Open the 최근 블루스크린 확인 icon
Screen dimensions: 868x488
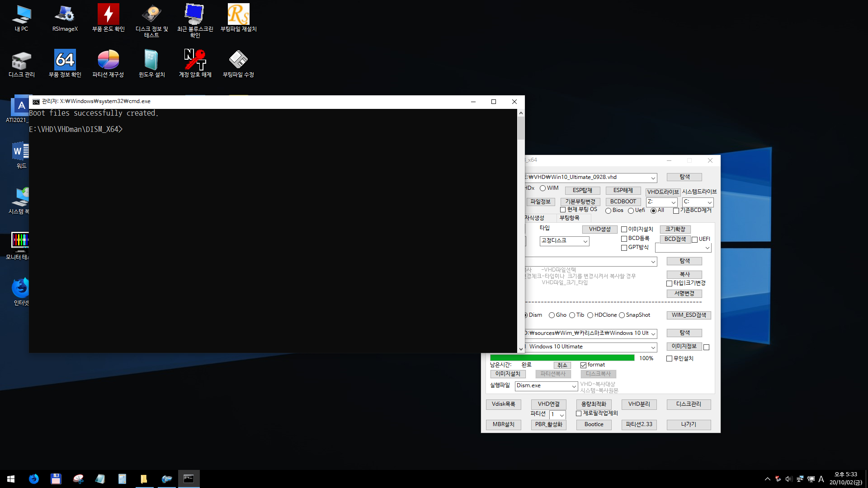coord(195,21)
